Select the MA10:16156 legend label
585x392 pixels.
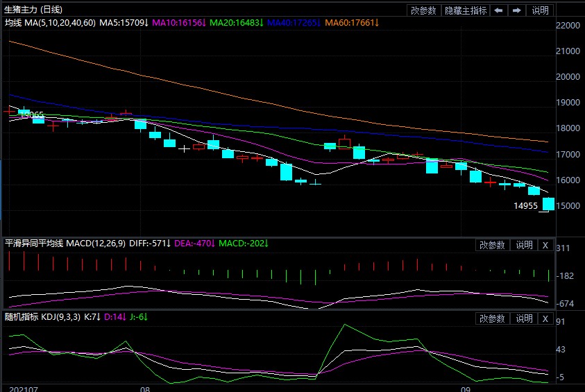pyautogui.click(x=178, y=23)
